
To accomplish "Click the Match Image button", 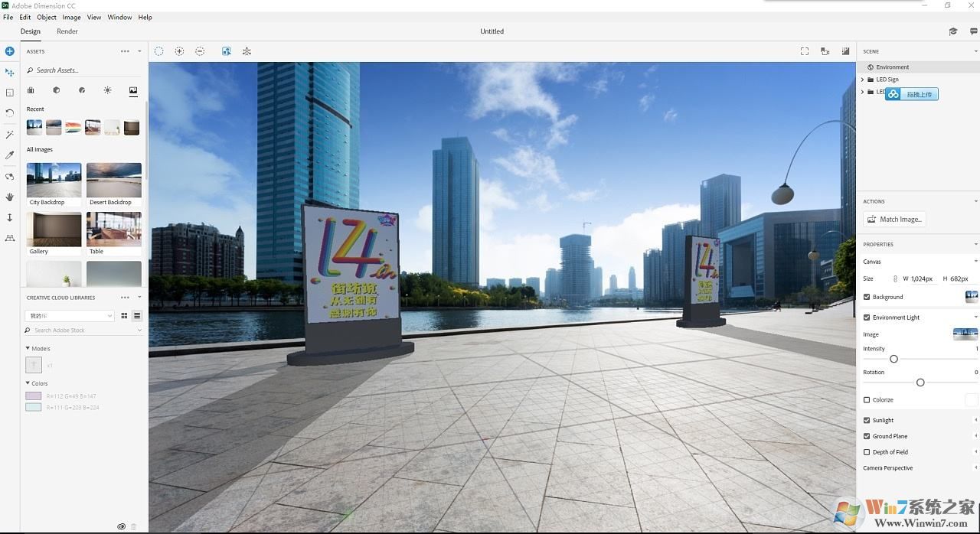I will coord(894,219).
